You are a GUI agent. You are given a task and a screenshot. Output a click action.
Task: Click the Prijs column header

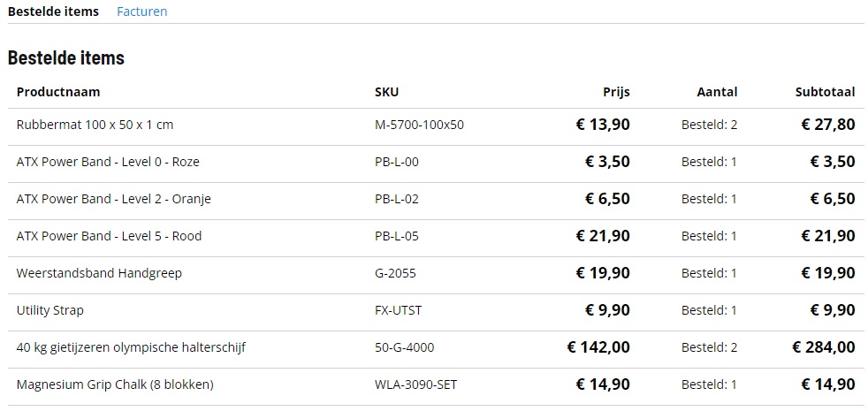pos(616,92)
